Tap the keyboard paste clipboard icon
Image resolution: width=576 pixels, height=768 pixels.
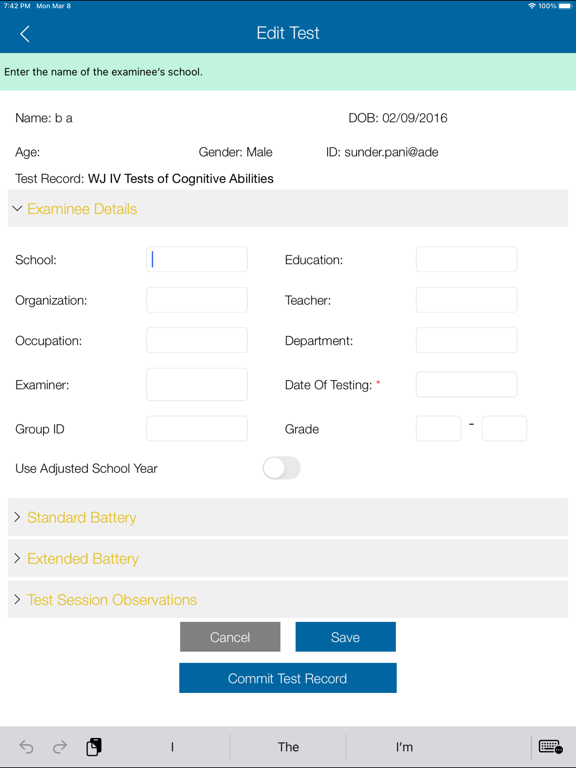pyautogui.click(x=94, y=747)
